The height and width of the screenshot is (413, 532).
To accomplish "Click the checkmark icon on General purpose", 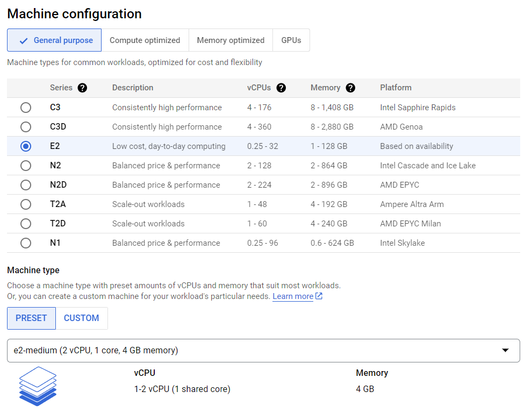I will coord(24,41).
